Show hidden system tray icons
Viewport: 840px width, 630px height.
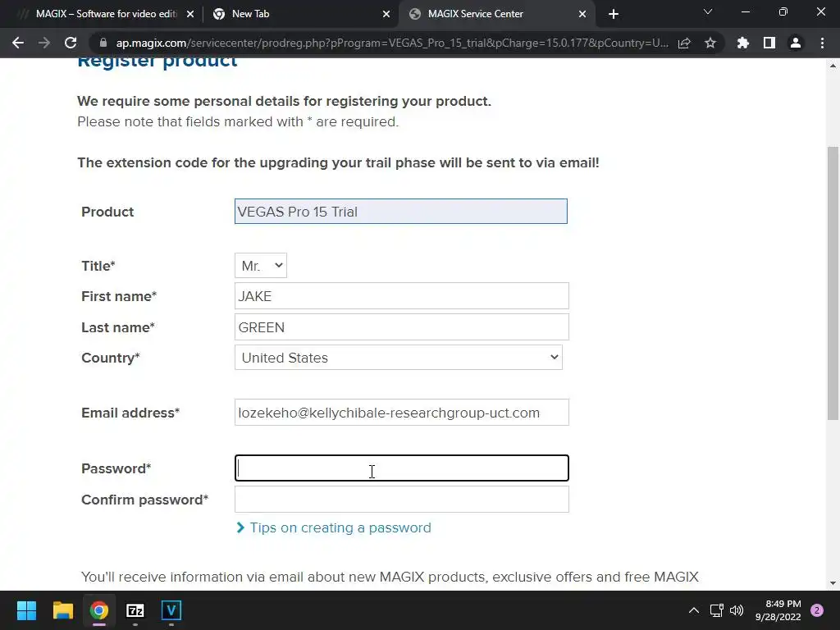(694, 610)
